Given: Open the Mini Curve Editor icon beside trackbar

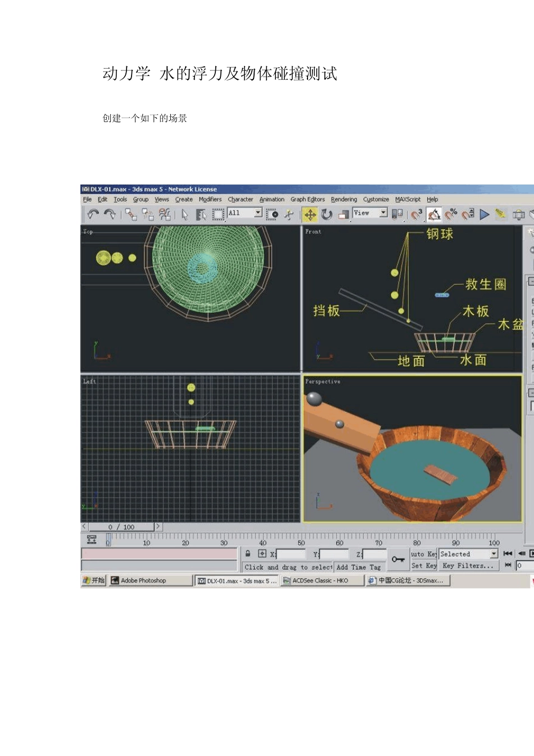Looking at the screenshot, I should pos(92,540).
